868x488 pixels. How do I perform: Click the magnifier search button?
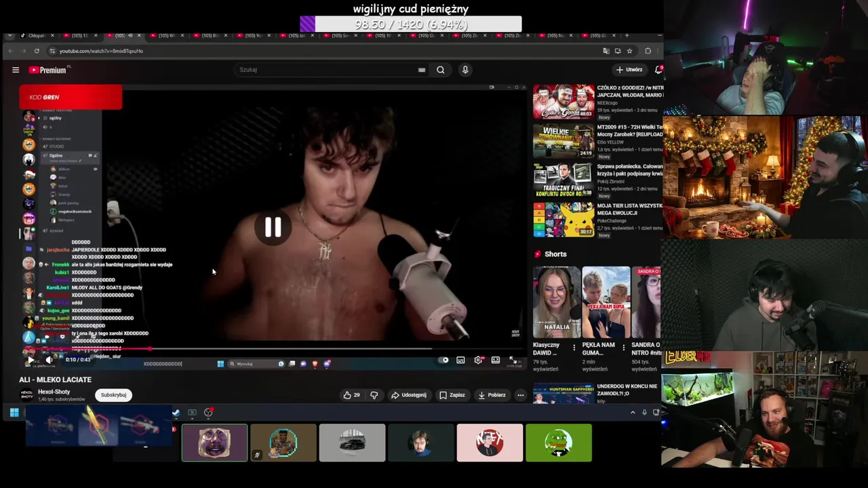point(441,70)
